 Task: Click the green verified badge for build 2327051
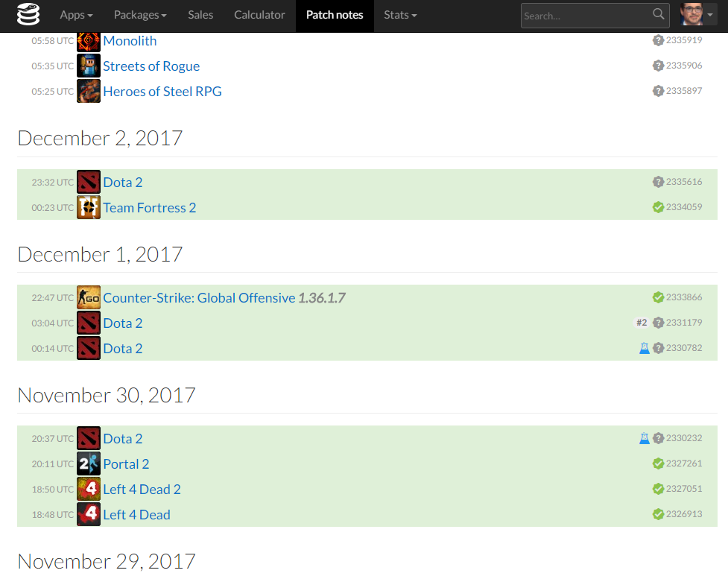point(658,488)
